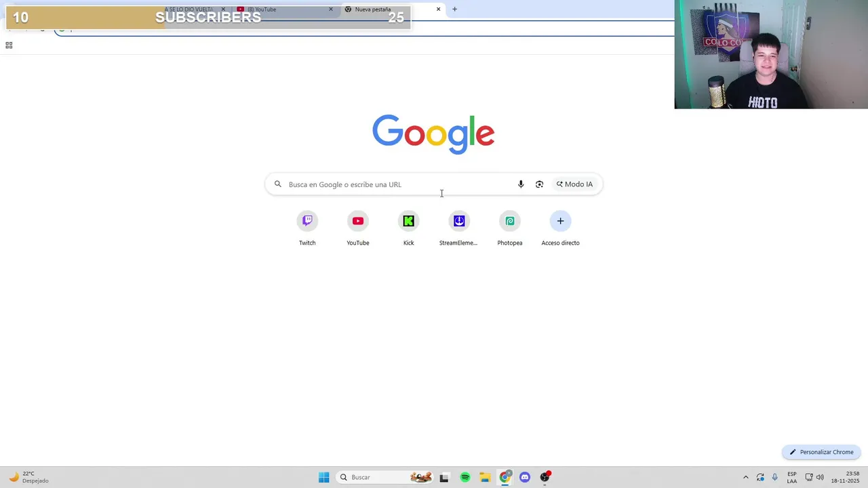868x488 pixels.
Task: Open Discord from the taskbar
Action: coord(525,477)
